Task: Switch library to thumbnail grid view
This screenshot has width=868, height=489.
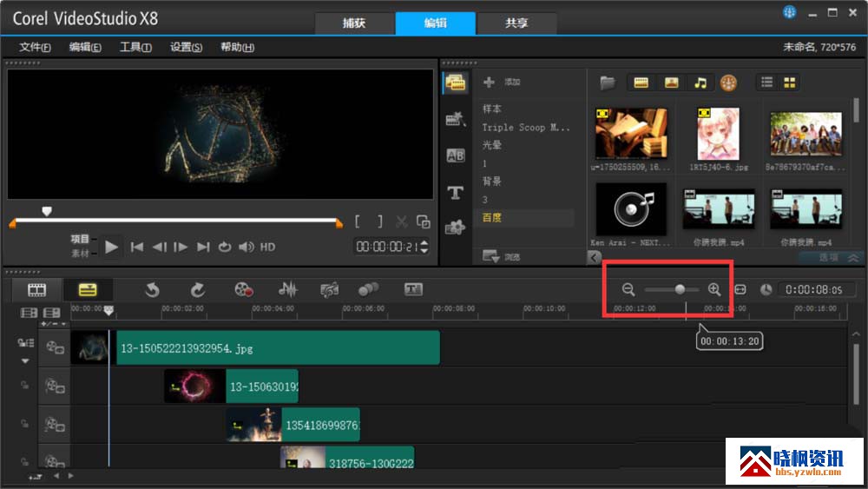Action: [x=790, y=83]
